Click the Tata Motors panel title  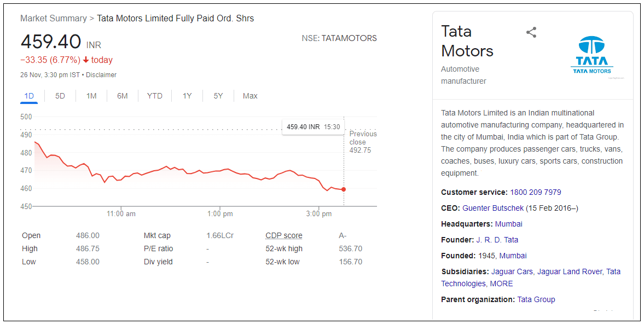tap(467, 41)
